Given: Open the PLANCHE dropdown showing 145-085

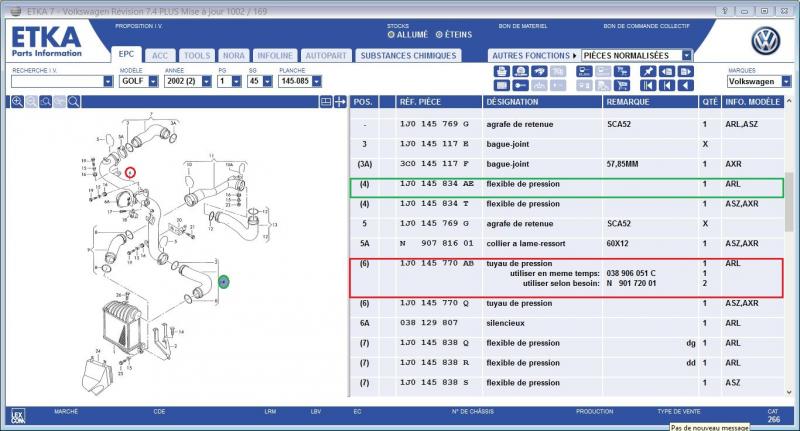Looking at the screenshot, I should coord(317,81).
